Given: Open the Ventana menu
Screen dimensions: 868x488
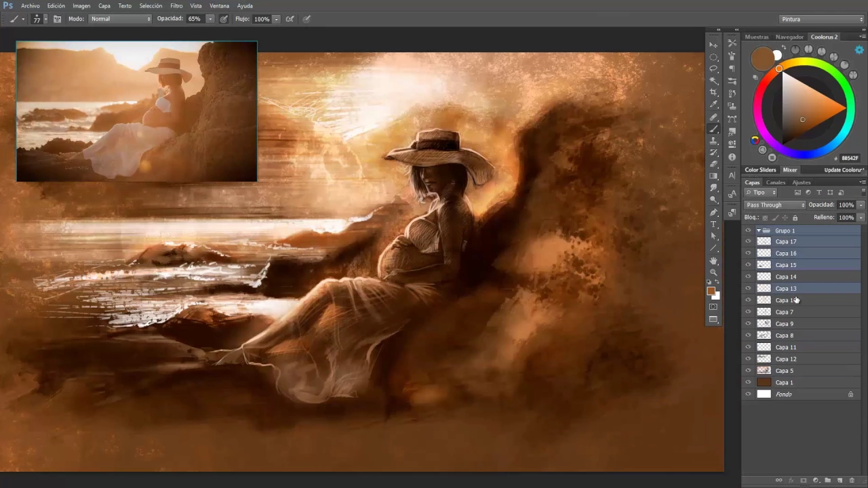Looking at the screenshot, I should pos(219,5).
